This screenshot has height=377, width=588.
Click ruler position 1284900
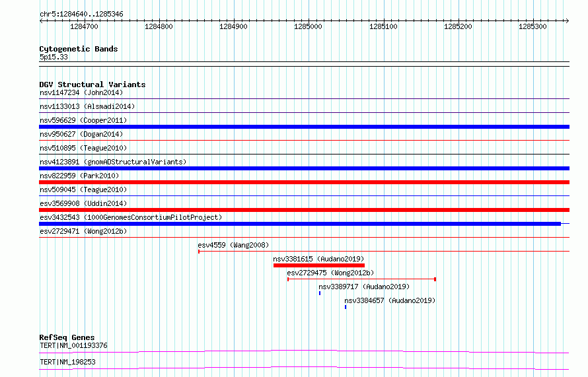coord(233,26)
